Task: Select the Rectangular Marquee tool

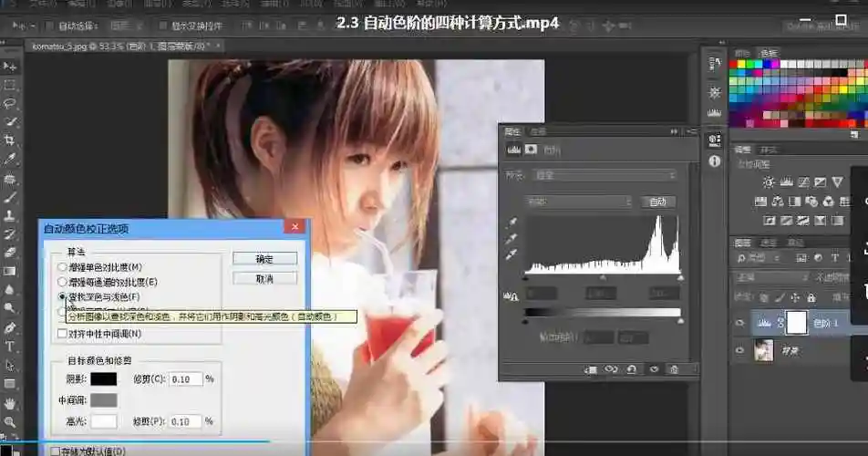Action: coord(9,85)
